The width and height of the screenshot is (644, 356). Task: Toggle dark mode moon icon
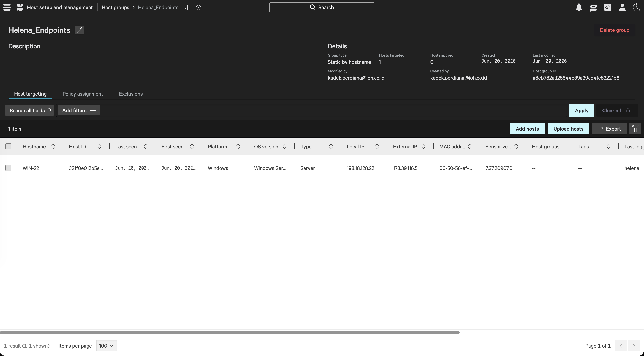tap(636, 7)
